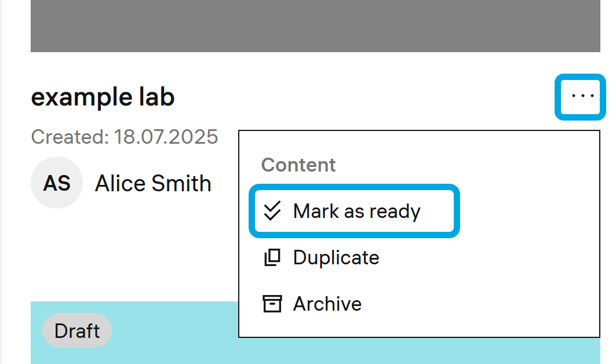Image resolution: width=616 pixels, height=364 pixels.
Task: Click the double-checkmark icon for Mark as ready
Action: point(272,212)
